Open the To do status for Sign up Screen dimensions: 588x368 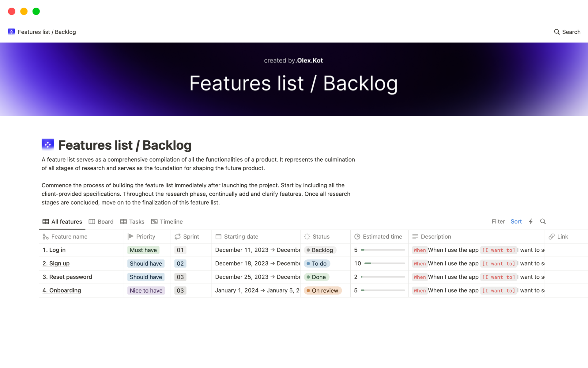(317, 263)
